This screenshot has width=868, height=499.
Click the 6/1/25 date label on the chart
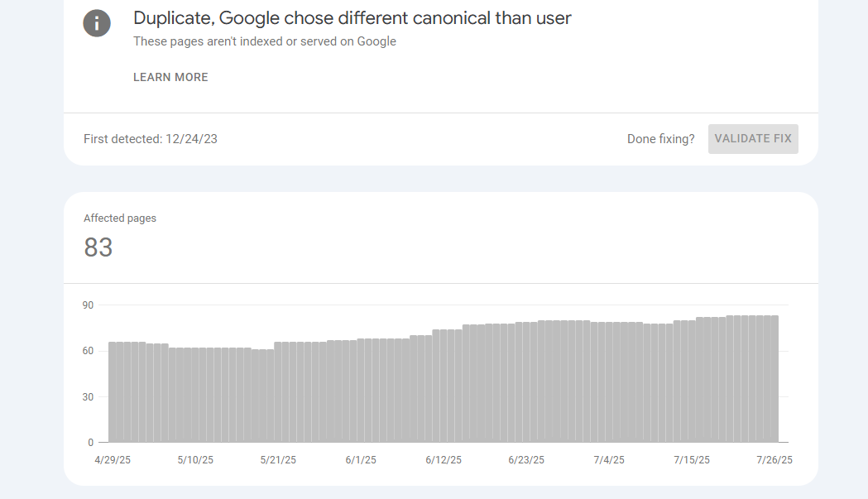(x=361, y=459)
